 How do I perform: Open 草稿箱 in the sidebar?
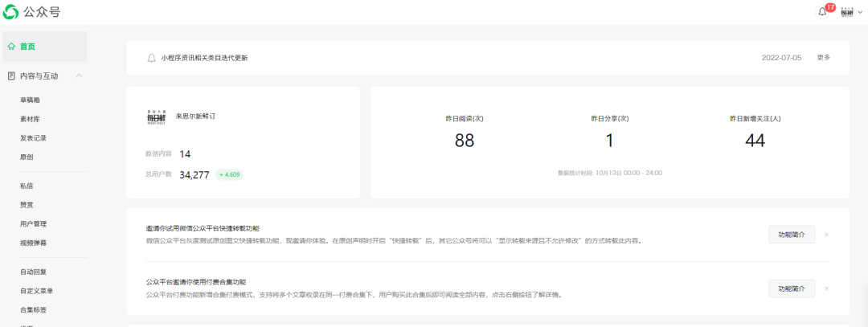tap(30, 100)
